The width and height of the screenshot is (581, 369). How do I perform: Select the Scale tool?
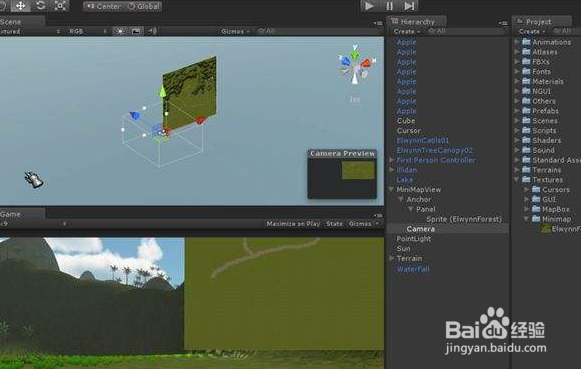(x=60, y=6)
